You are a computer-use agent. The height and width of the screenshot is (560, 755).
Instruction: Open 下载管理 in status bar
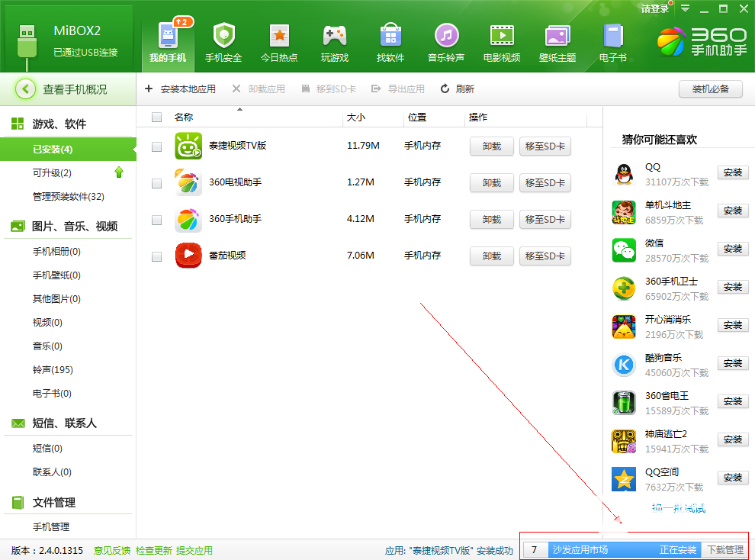[x=725, y=550]
